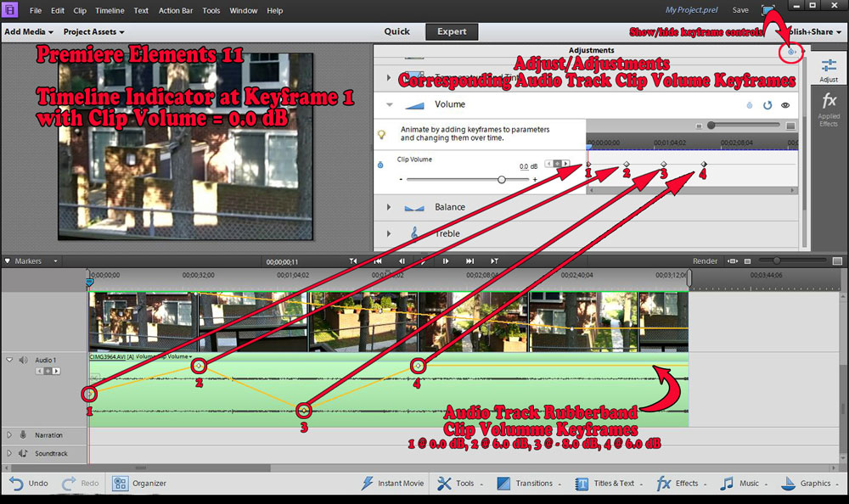Open the Applied Effects fx panel
849x504 pixels.
[x=829, y=109]
